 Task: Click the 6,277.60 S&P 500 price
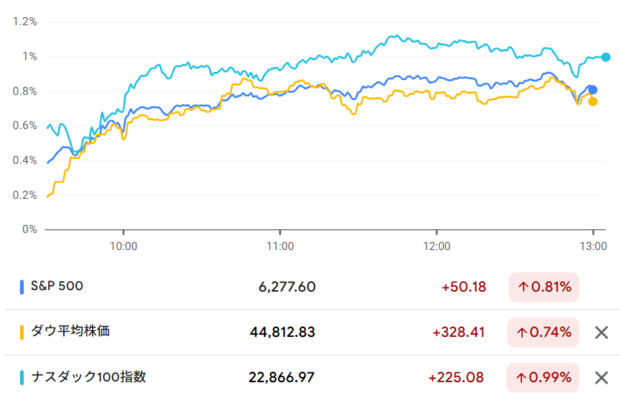(287, 287)
